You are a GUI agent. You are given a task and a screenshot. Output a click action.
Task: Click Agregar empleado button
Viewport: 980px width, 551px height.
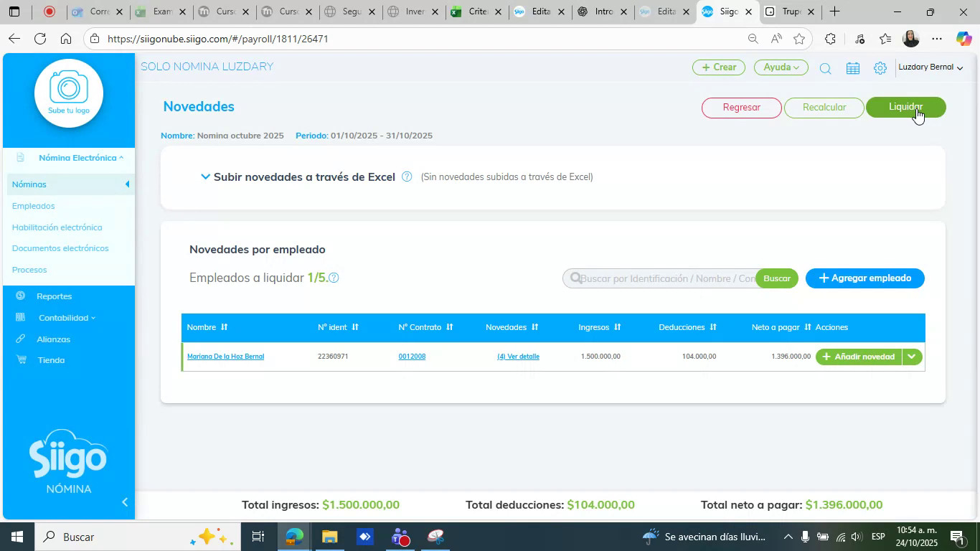[864, 278]
